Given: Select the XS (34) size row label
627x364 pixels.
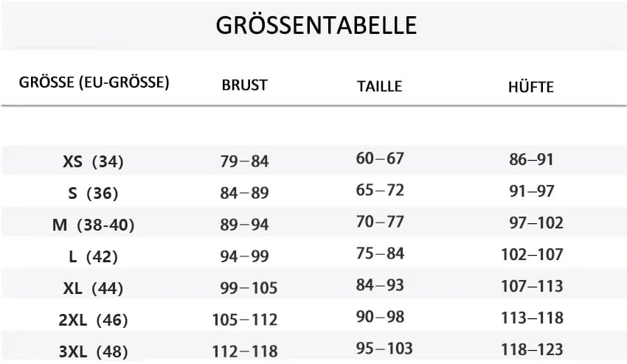Looking at the screenshot, I should [93, 161].
